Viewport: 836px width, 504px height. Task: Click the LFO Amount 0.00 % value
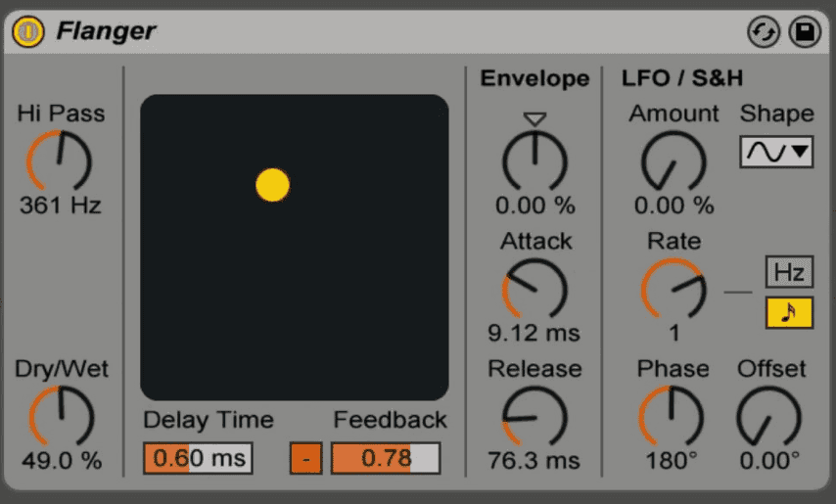[673, 206]
